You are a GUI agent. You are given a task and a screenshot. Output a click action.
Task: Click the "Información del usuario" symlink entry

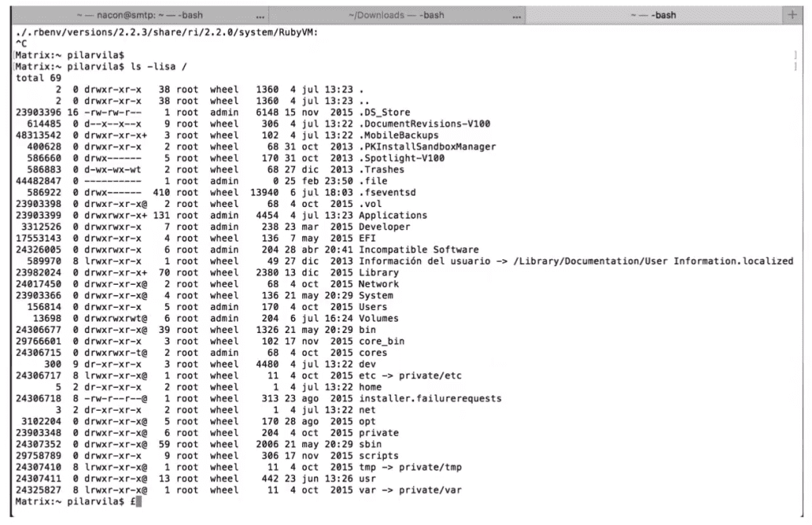(576, 261)
